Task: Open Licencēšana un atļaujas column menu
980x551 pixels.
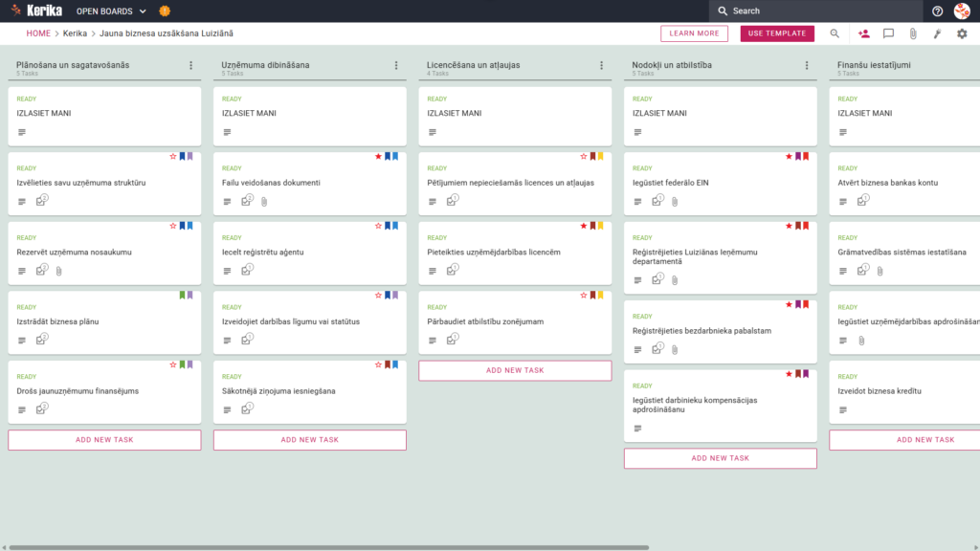Action: pyautogui.click(x=601, y=66)
